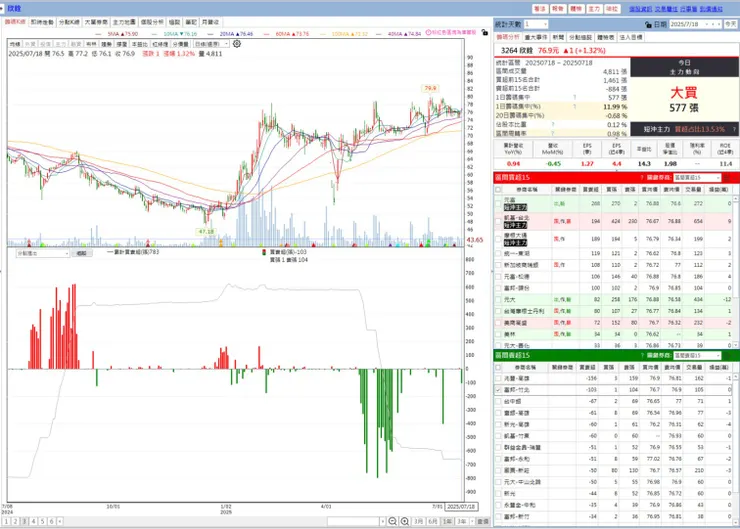
Task: Tick the checkbox for 美商高盛
Action: (x=498, y=323)
